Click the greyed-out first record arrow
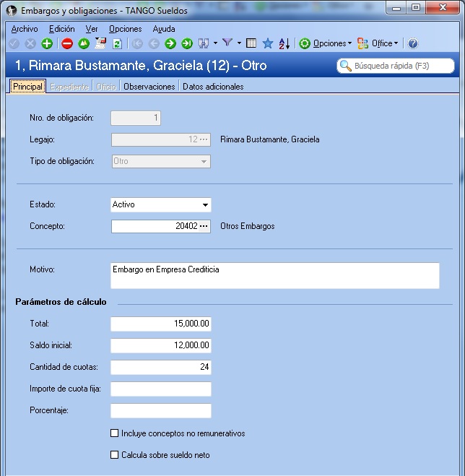The image size is (465, 476). pyautogui.click(x=137, y=44)
